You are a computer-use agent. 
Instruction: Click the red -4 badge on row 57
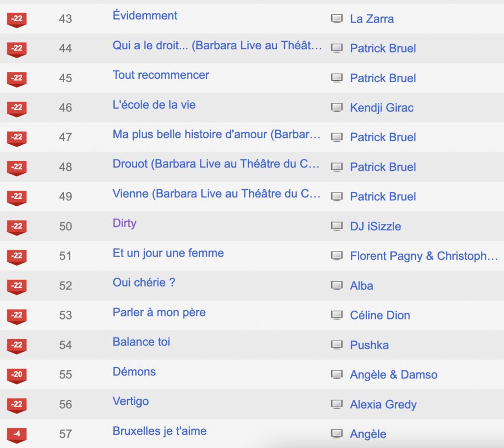pyautogui.click(x=17, y=435)
